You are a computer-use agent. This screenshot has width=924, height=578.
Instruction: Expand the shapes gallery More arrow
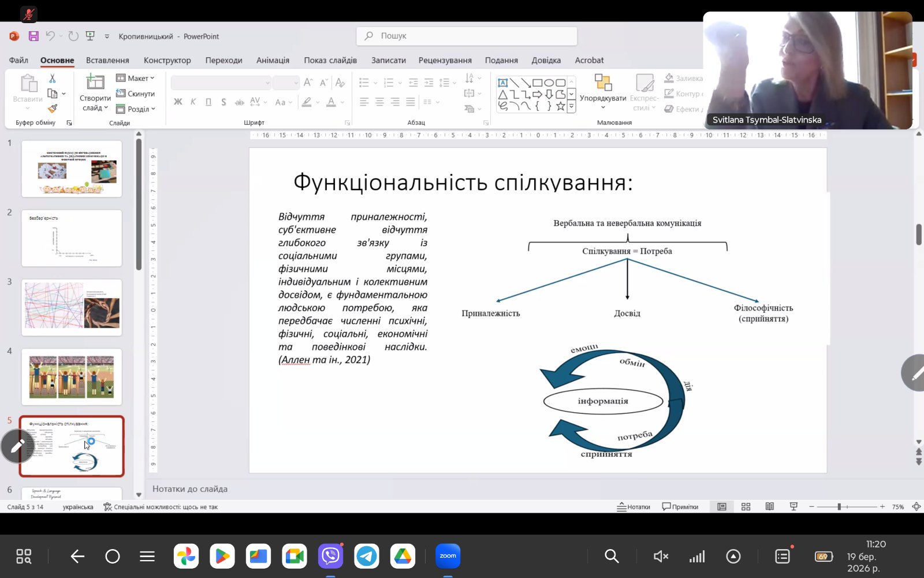(572, 106)
